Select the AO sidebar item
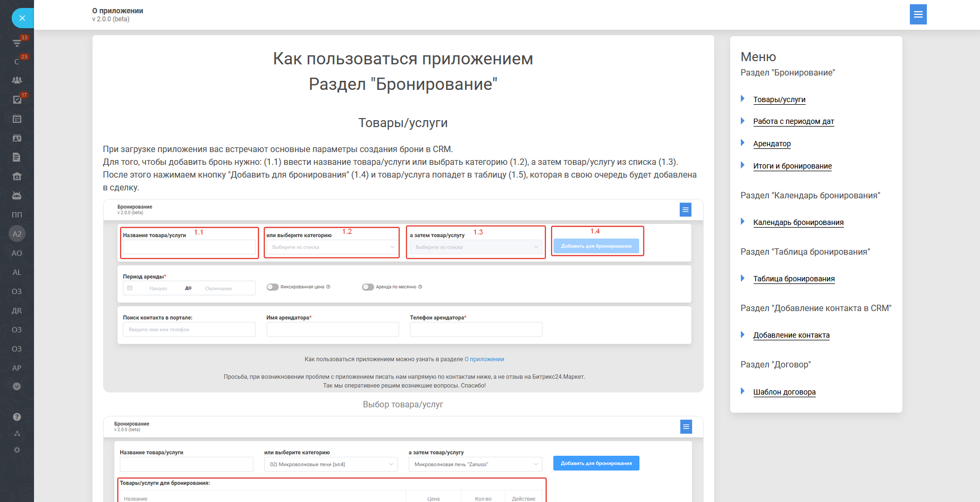Image resolution: width=980 pixels, height=502 pixels. tap(17, 253)
